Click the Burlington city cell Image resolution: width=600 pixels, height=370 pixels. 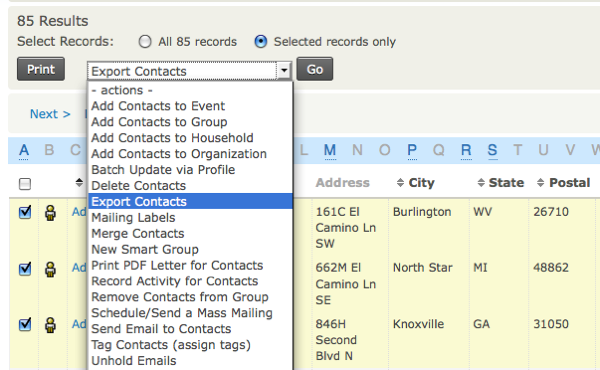pos(422,212)
